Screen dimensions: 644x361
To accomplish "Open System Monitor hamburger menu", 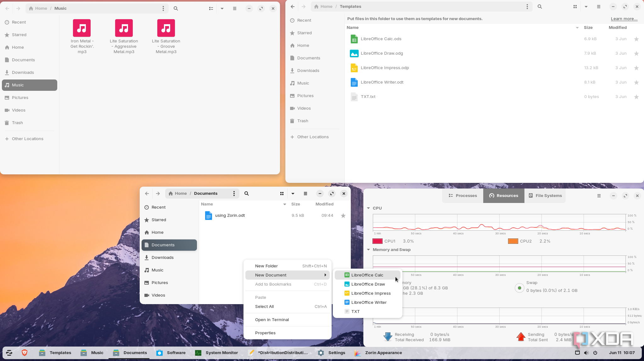I will click(x=599, y=196).
